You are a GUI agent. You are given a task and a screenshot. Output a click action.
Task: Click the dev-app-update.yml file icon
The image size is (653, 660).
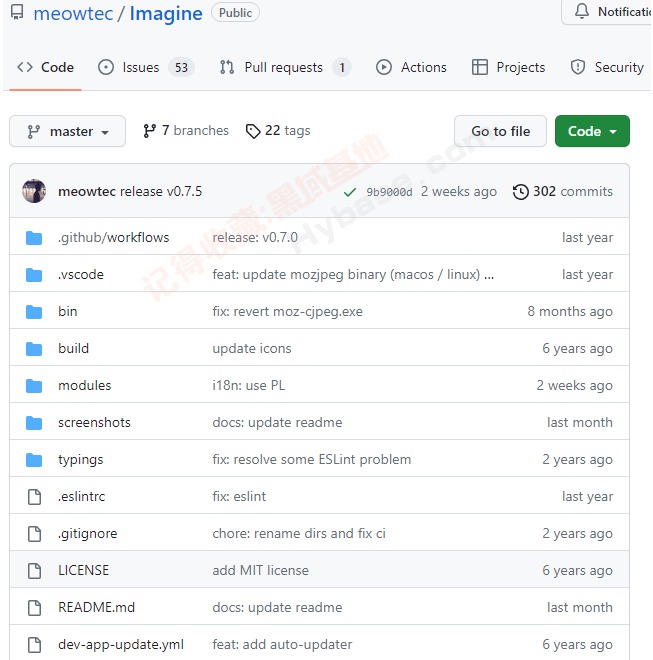click(34, 645)
